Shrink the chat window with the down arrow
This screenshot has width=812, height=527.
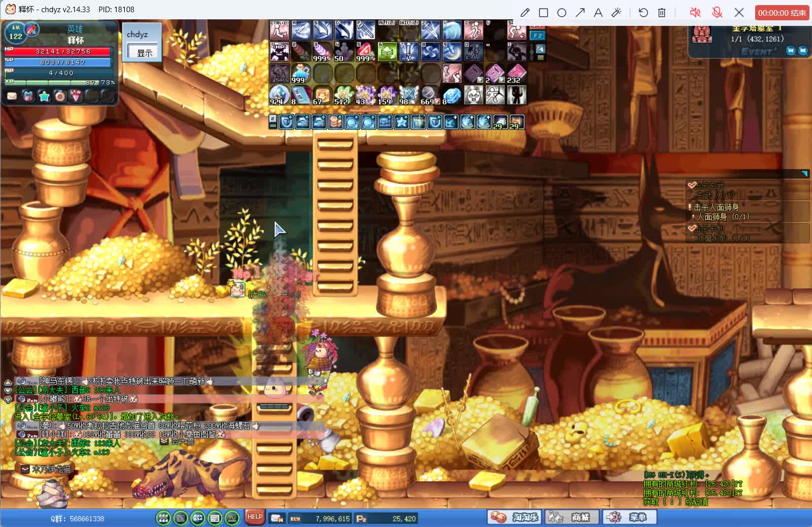pyautogui.click(x=8, y=391)
